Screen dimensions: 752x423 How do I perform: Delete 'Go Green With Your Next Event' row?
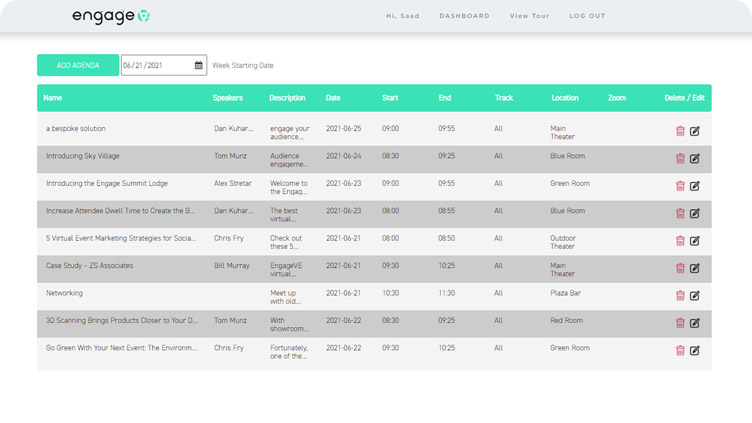click(x=680, y=350)
